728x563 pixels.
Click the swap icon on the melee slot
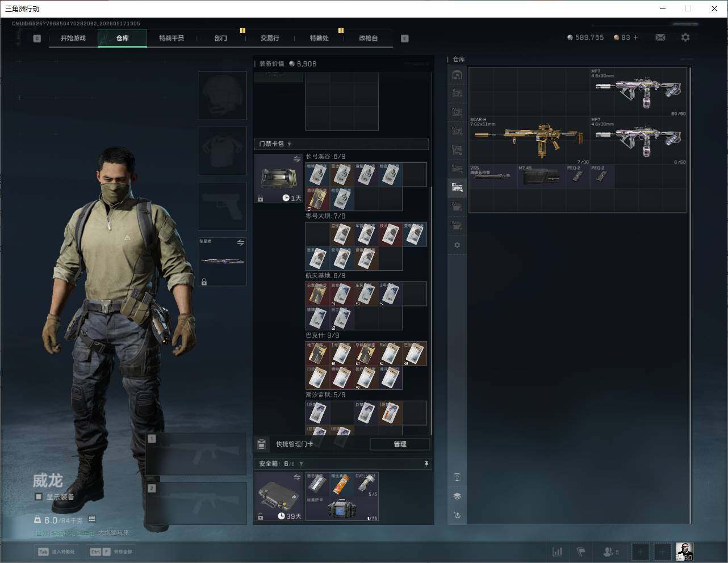(x=240, y=243)
